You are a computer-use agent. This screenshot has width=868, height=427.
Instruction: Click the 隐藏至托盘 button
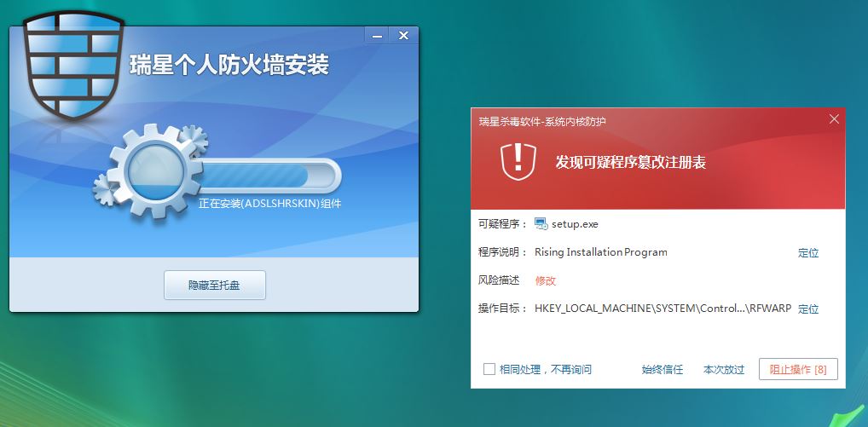click(x=215, y=286)
